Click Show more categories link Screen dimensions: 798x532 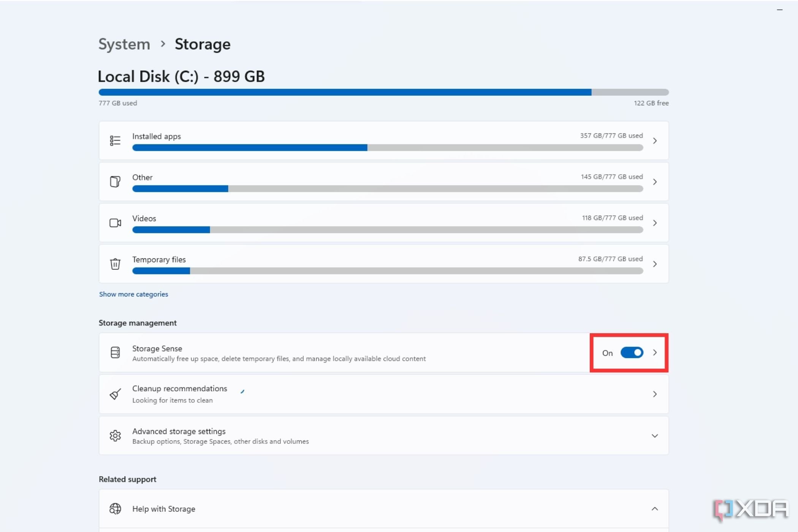pyautogui.click(x=133, y=294)
